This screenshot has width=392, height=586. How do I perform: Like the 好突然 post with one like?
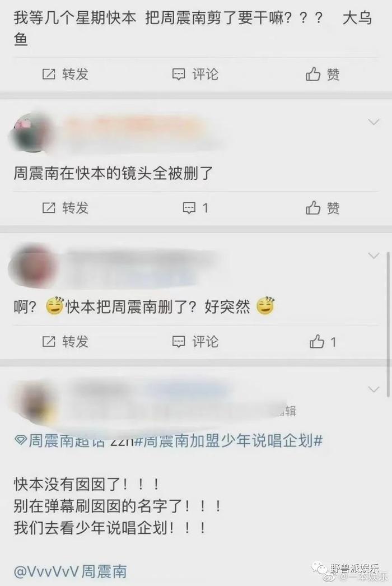(x=323, y=341)
